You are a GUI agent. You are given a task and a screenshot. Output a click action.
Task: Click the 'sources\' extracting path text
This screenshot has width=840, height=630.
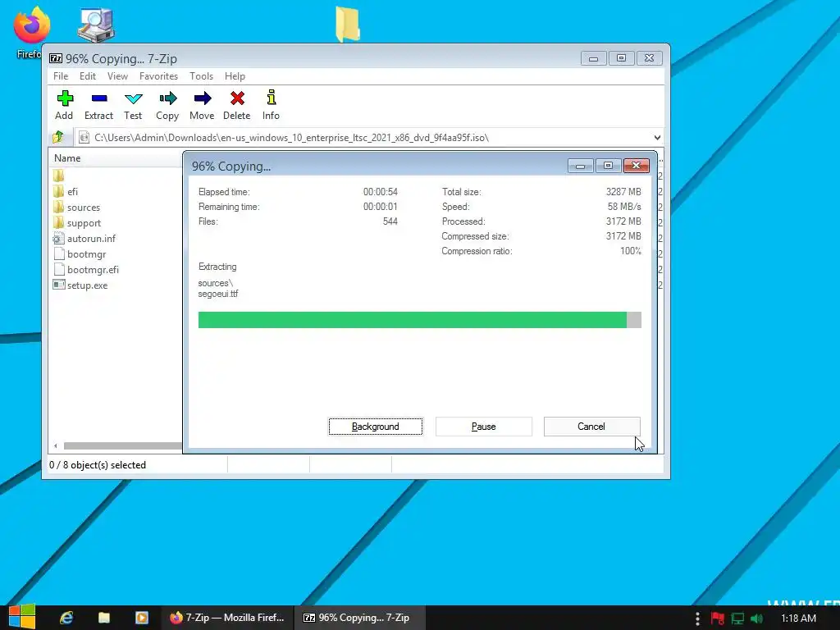point(216,283)
